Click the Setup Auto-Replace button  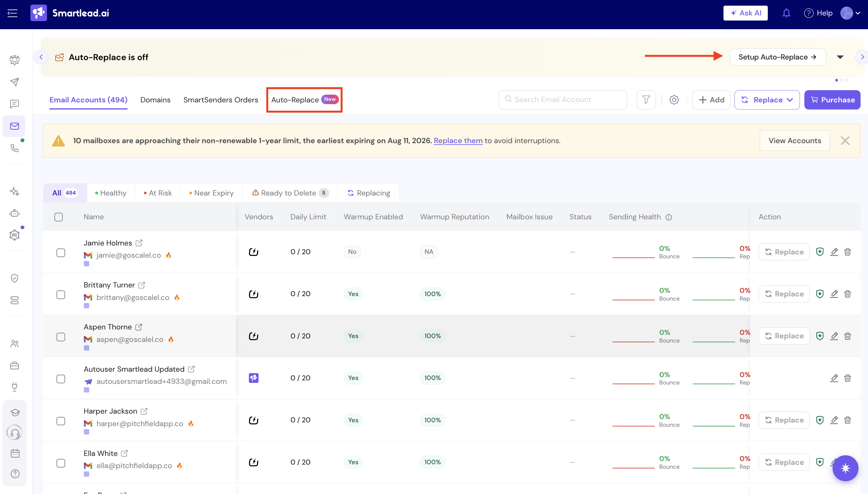click(778, 57)
